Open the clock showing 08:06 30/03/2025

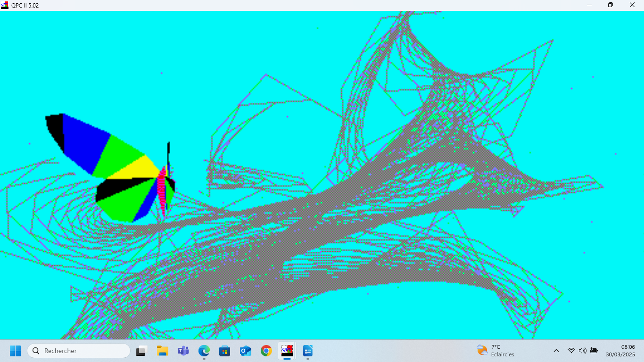(620, 351)
